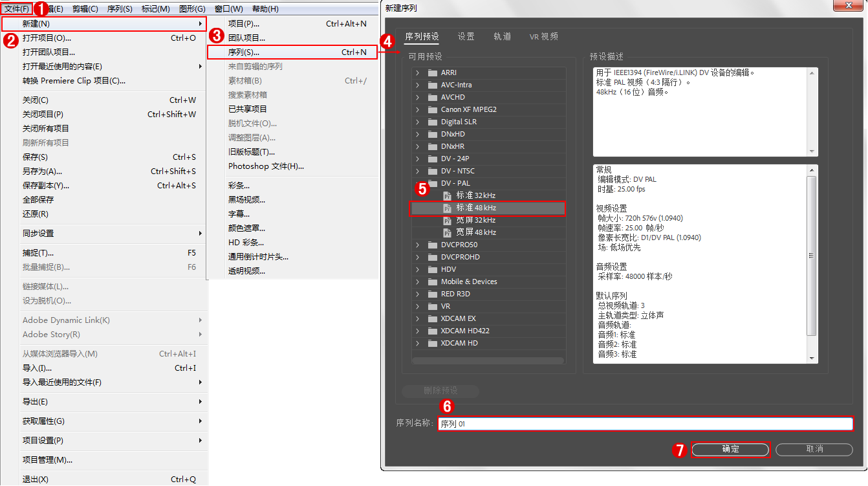Click the preset details vertical scrollbar
The width and height of the screenshot is (868, 486).
point(812,255)
